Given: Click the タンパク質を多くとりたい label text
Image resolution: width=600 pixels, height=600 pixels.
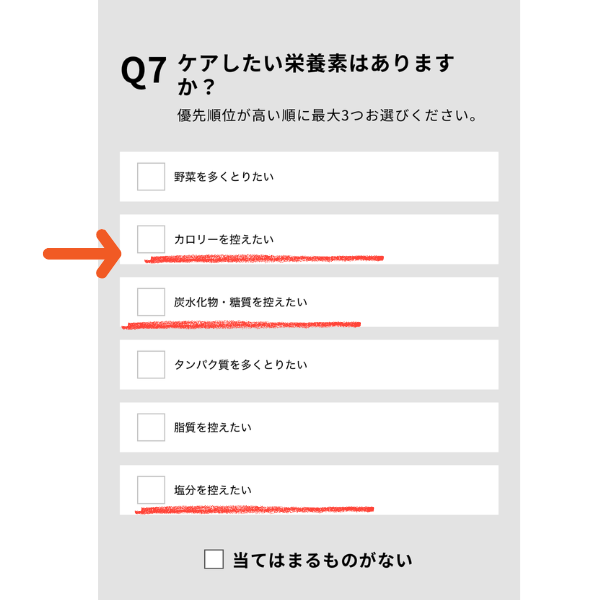Looking at the screenshot, I should pyautogui.click(x=240, y=365).
